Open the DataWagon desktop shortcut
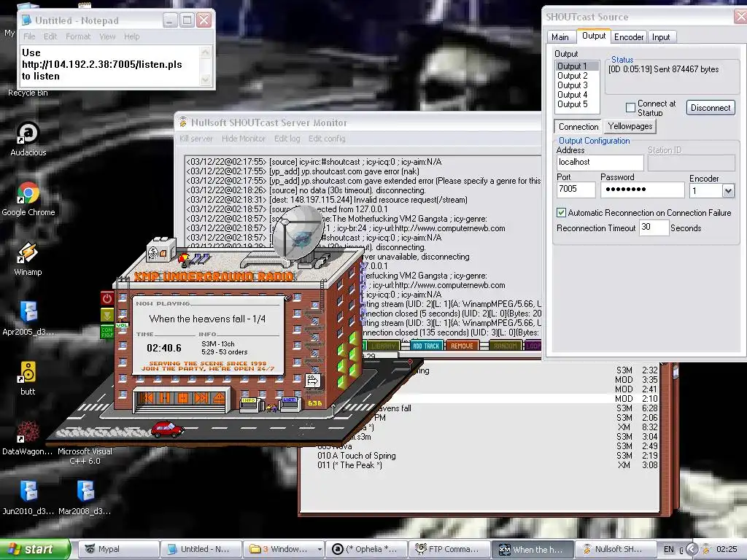747x560 pixels. coord(28,438)
